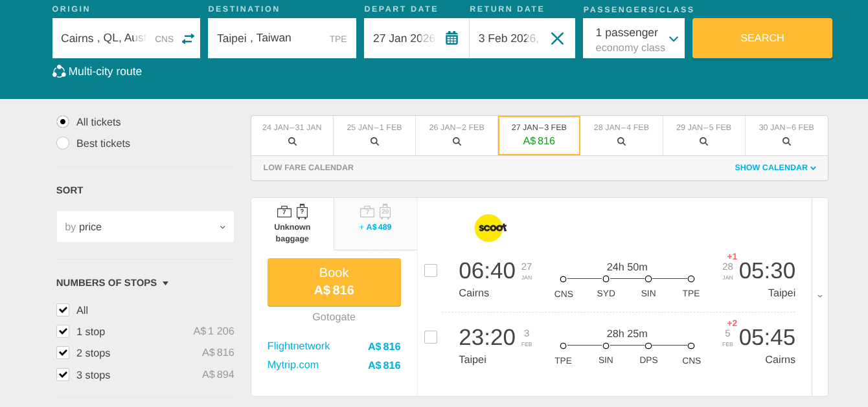Open the sort by price dropdown
Screen dimensions: 868x407
(x=145, y=227)
